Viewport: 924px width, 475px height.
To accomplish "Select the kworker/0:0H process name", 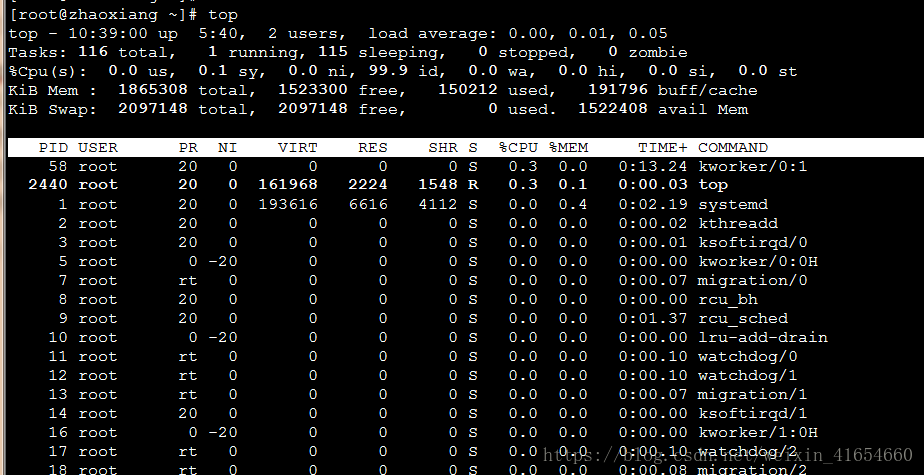I will pos(758,261).
